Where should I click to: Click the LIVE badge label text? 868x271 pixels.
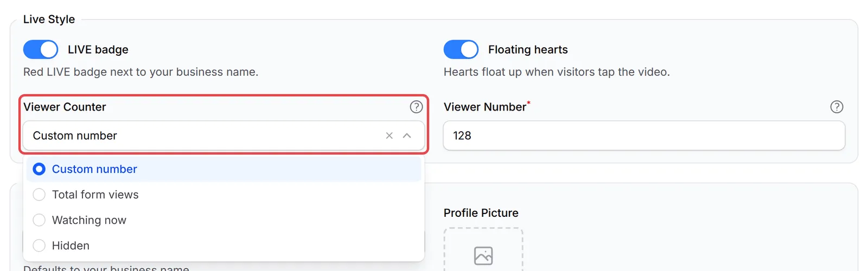98,49
